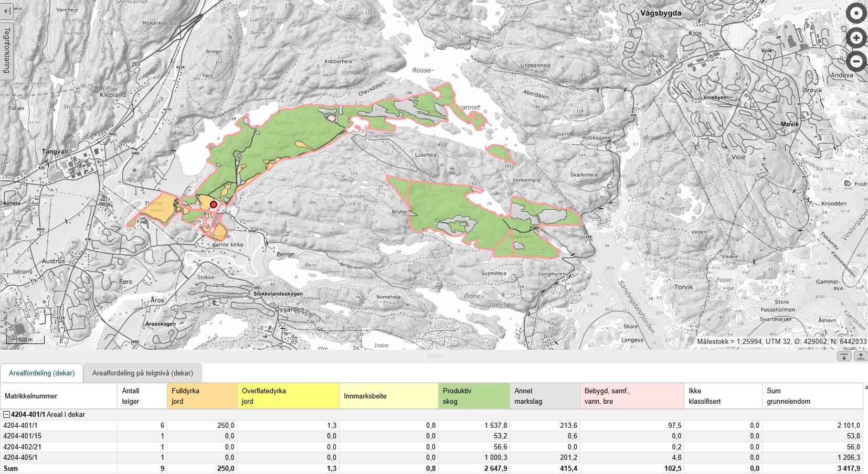Minimize table panel with down-arrow button
868x474 pixels.
[844, 357]
